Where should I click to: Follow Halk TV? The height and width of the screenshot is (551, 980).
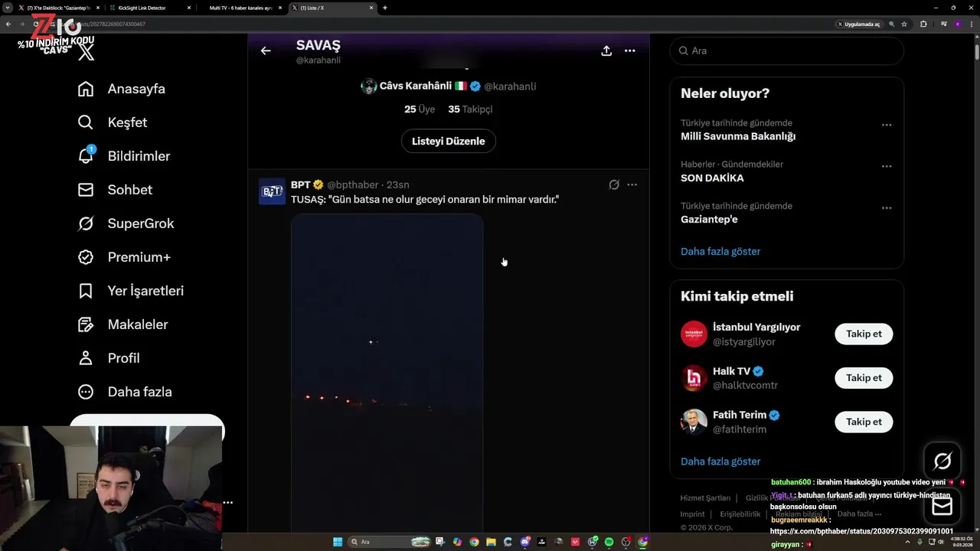(864, 377)
